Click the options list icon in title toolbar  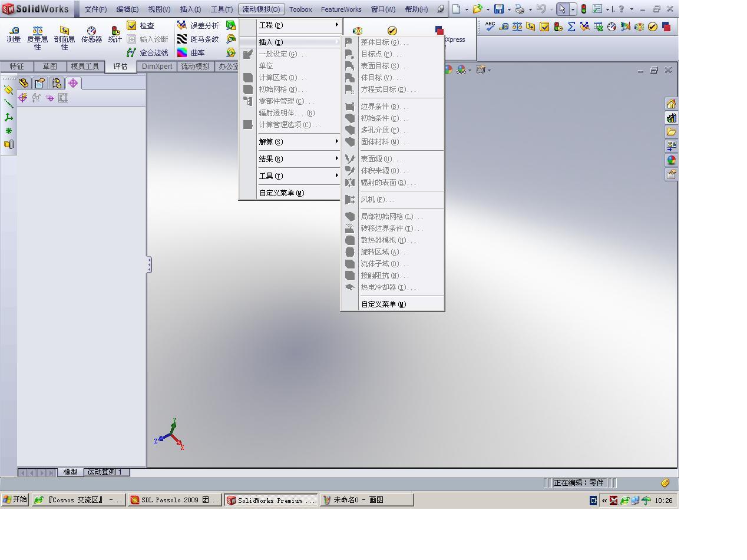(x=597, y=9)
